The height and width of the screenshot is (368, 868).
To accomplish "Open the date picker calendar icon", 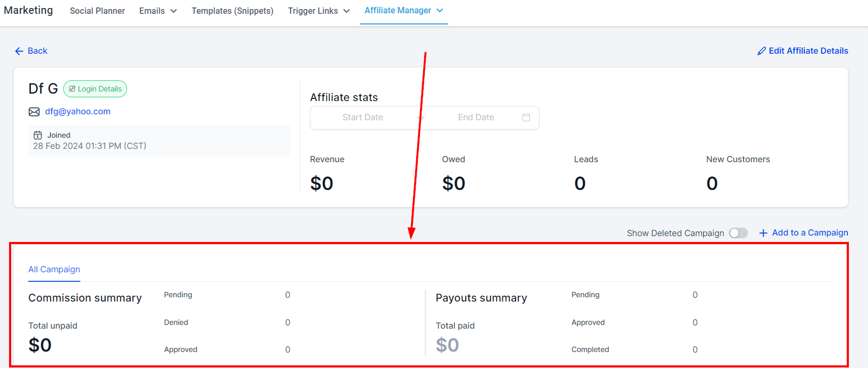I will [526, 118].
